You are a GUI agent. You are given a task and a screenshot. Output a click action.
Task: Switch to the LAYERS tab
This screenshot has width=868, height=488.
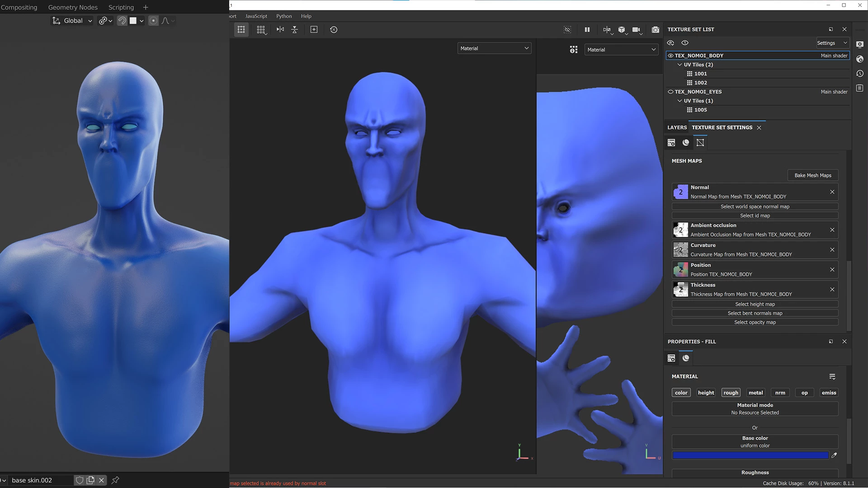point(677,127)
